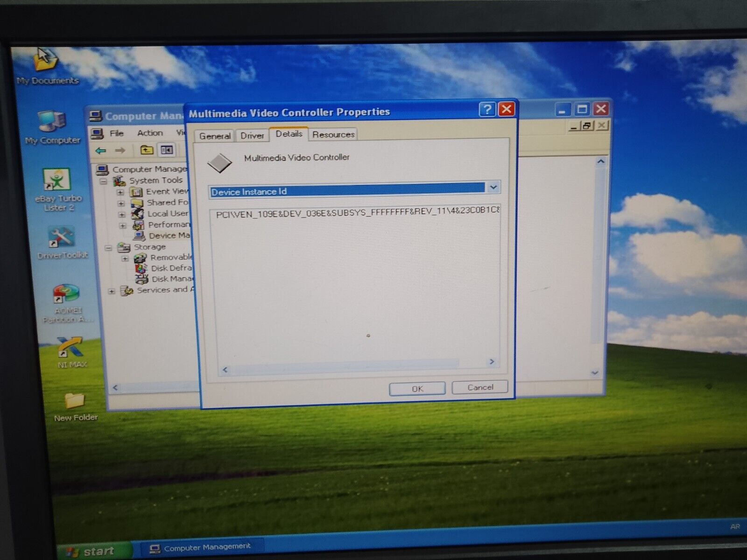Launch AOMEI Partition Assistant shortcut
The image size is (747, 560).
pos(68,303)
